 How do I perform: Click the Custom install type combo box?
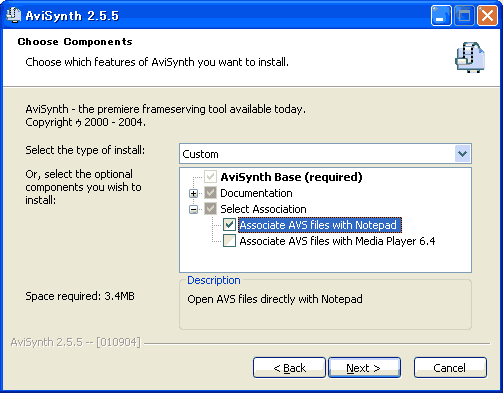click(x=325, y=154)
